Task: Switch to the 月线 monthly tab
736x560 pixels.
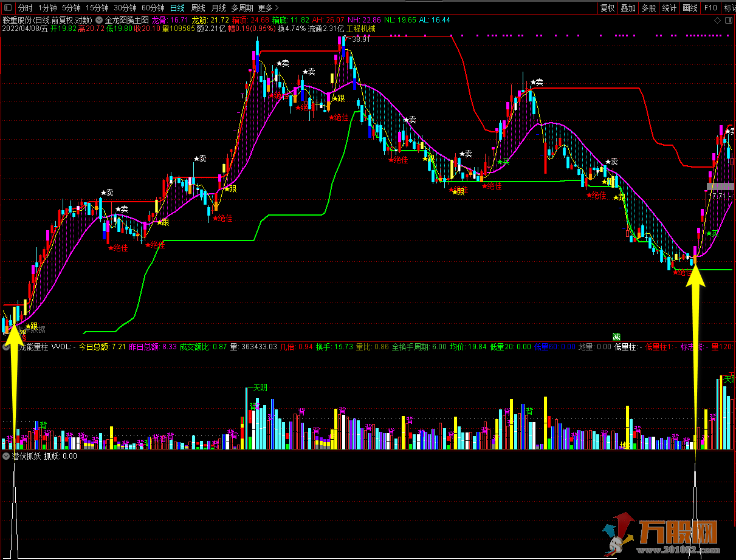Action: click(x=219, y=8)
